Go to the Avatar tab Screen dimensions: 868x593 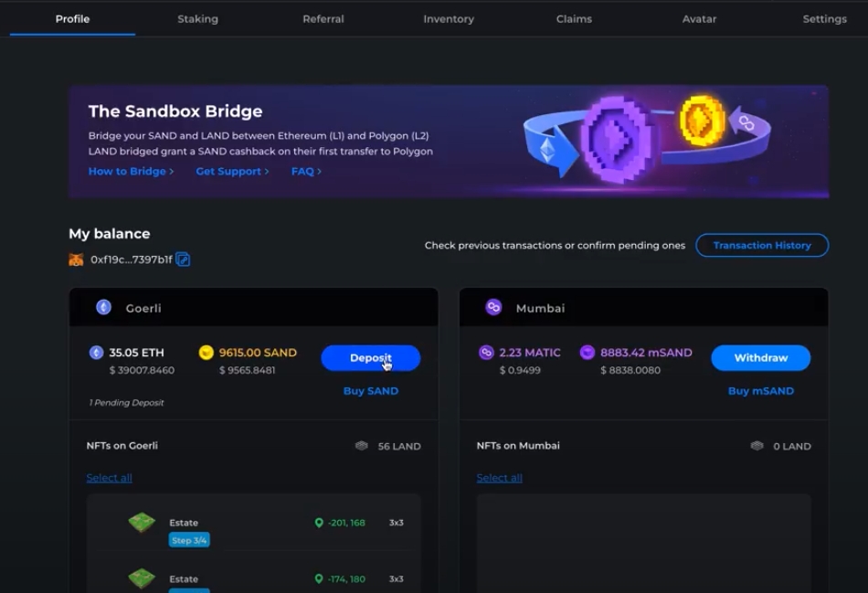(699, 19)
